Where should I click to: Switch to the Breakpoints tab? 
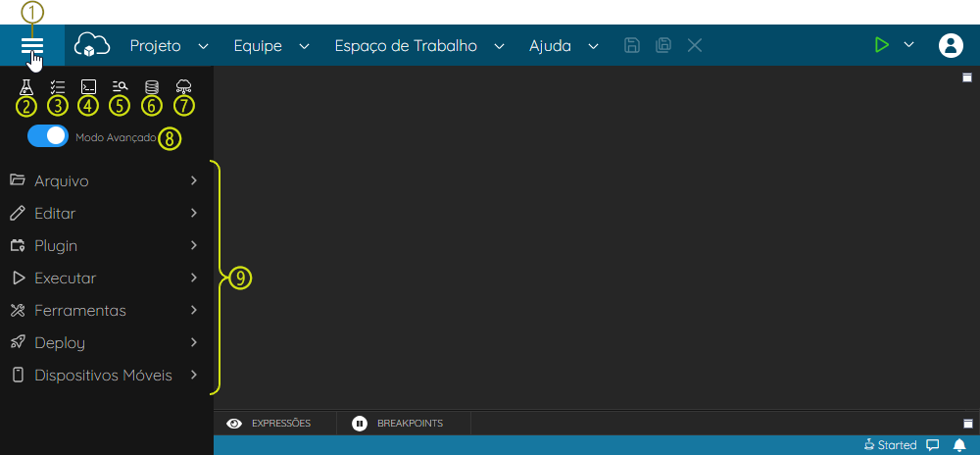coord(403,423)
